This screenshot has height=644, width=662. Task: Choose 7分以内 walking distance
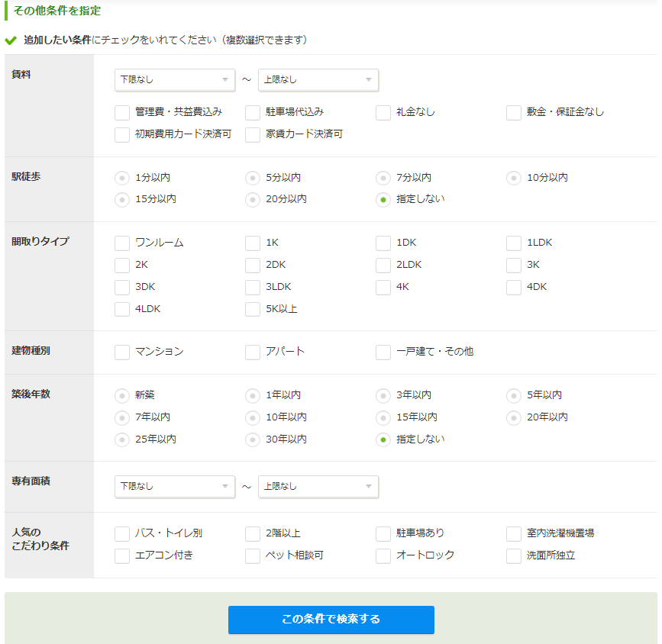coord(383,178)
